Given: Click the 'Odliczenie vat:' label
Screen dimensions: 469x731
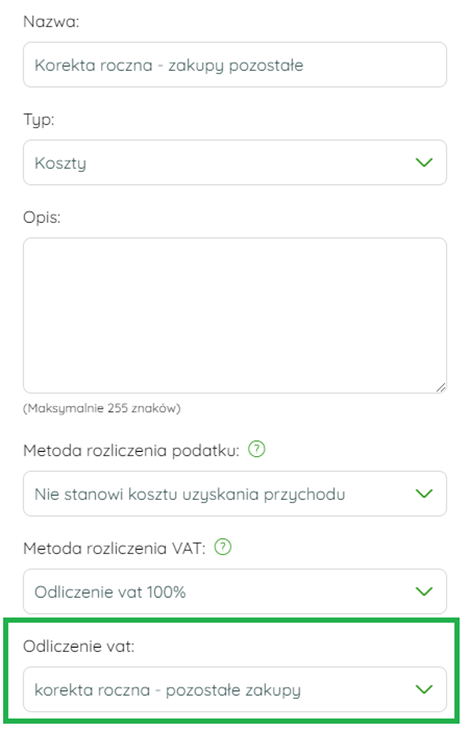Looking at the screenshot, I should pyautogui.click(x=79, y=646).
